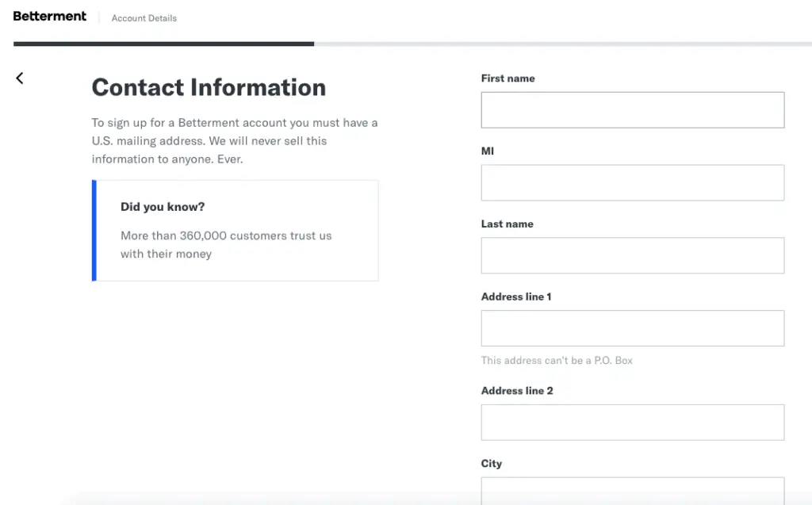Click the Address line 2 input box
This screenshot has height=505, width=812.
632,422
